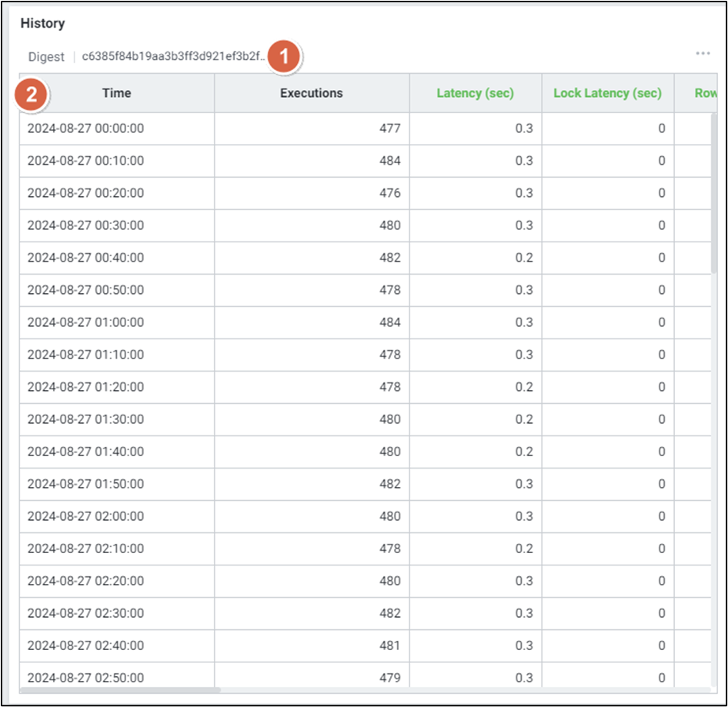Click the vertical scrollbar of the table
Screen dimensions: 728x707
tap(713, 192)
